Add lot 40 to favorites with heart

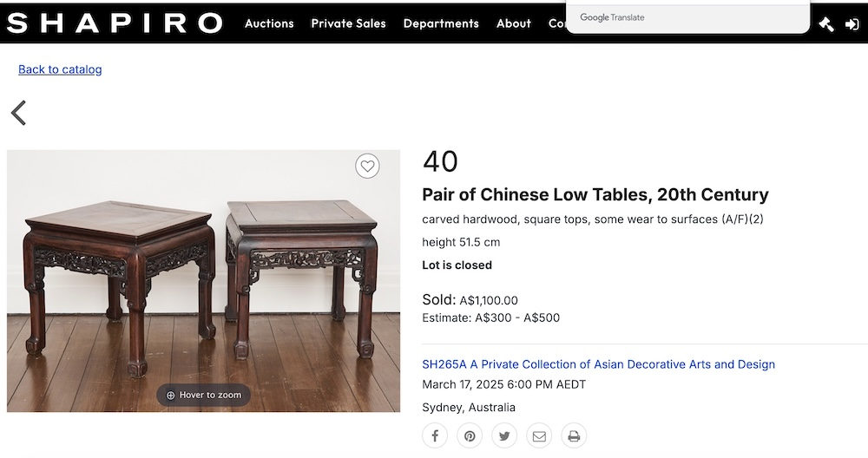click(368, 166)
